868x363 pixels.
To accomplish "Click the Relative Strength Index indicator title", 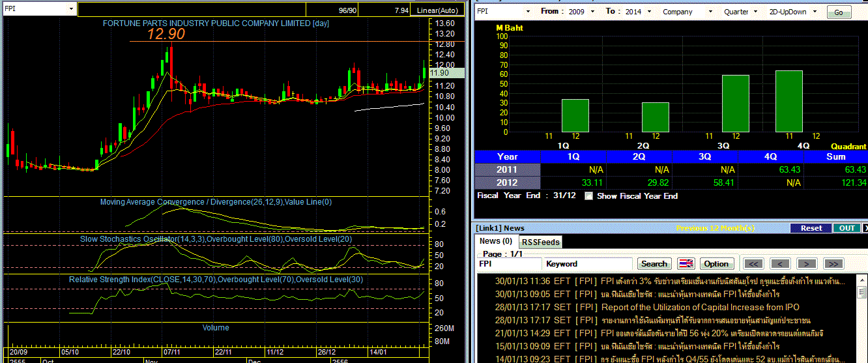I will coord(216,280).
